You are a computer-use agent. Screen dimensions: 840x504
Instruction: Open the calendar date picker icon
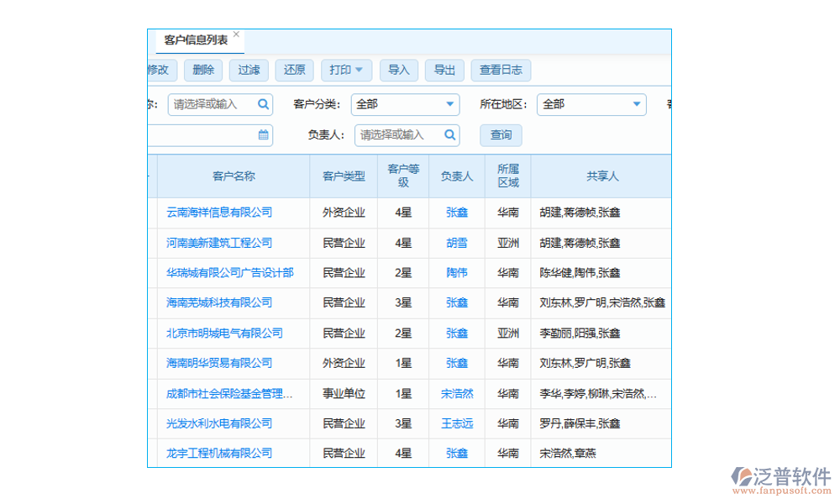(264, 134)
